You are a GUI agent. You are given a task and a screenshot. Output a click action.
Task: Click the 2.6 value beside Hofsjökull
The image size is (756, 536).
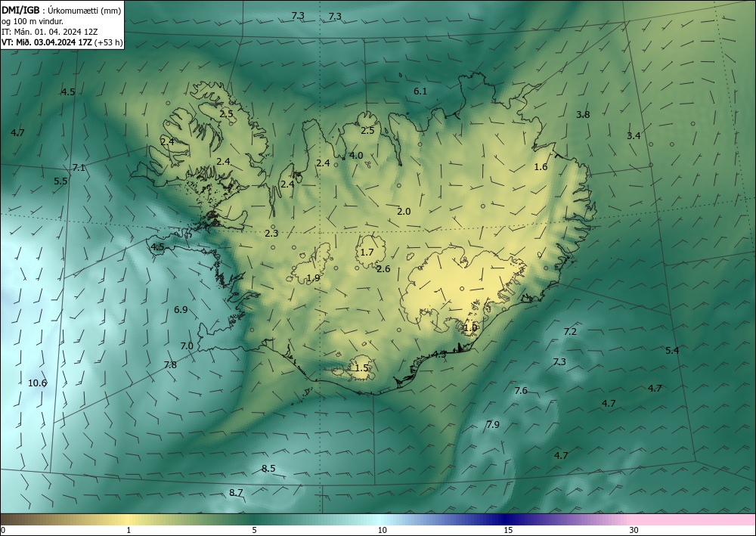pos(383,269)
